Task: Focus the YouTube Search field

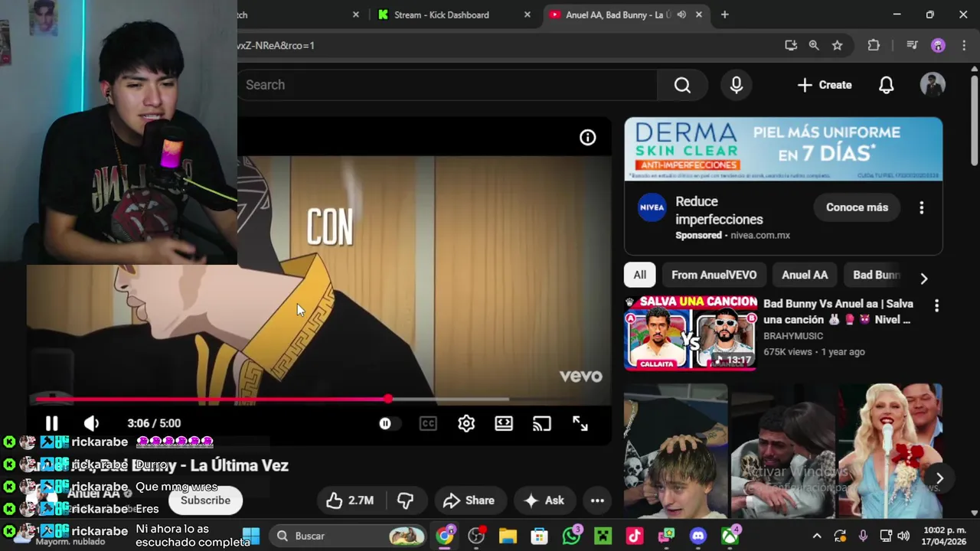Action: click(447, 85)
